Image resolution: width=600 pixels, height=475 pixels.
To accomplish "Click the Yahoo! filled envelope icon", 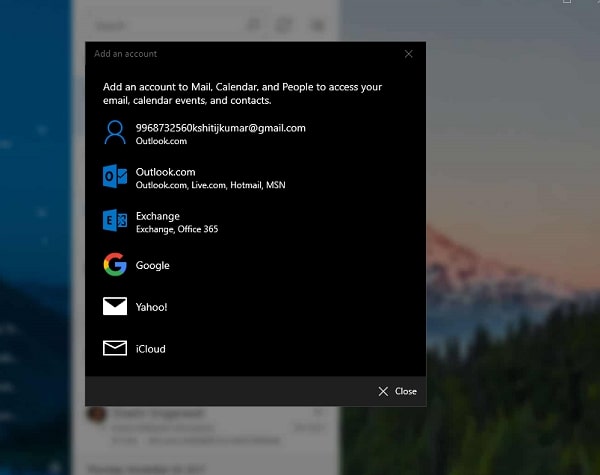I will (x=115, y=306).
